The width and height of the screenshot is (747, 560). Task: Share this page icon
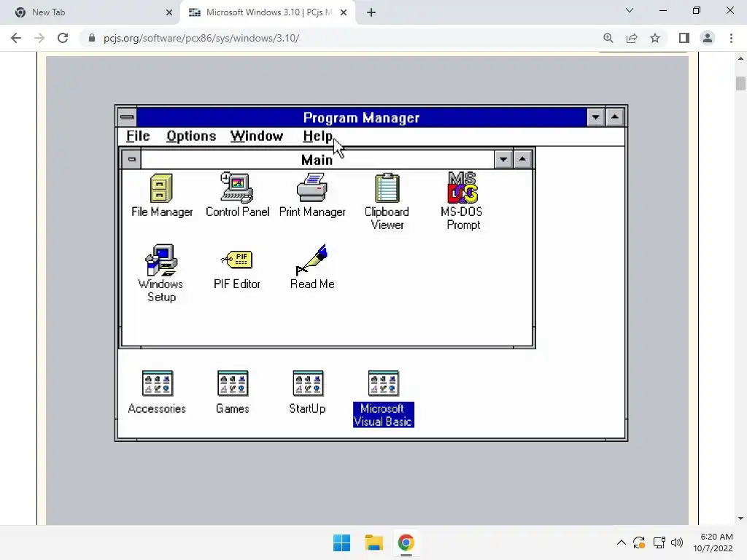pyautogui.click(x=632, y=38)
